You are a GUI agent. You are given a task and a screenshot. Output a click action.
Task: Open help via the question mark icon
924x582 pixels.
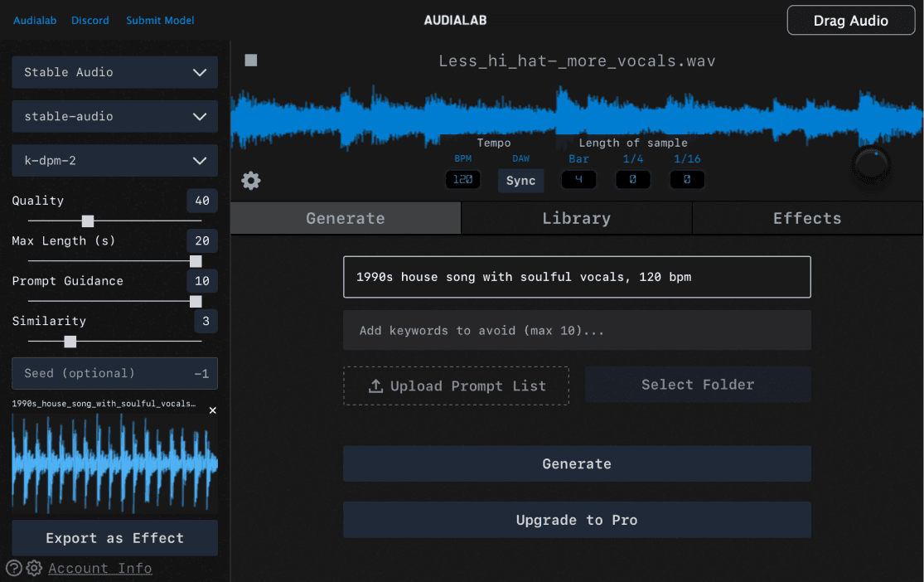click(x=14, y=568)
